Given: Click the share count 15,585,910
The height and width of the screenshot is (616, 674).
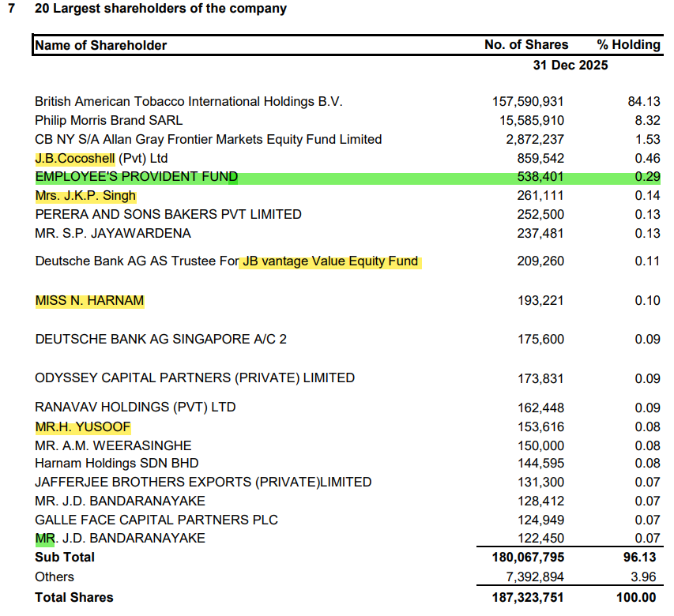Looking at the screenshot, I should click(x=531, y=120).
